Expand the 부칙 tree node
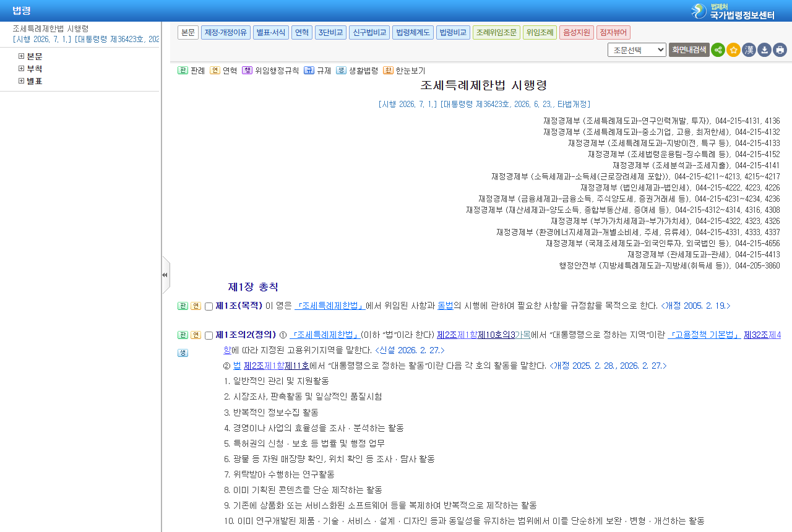792x532 pixels. 21,69
